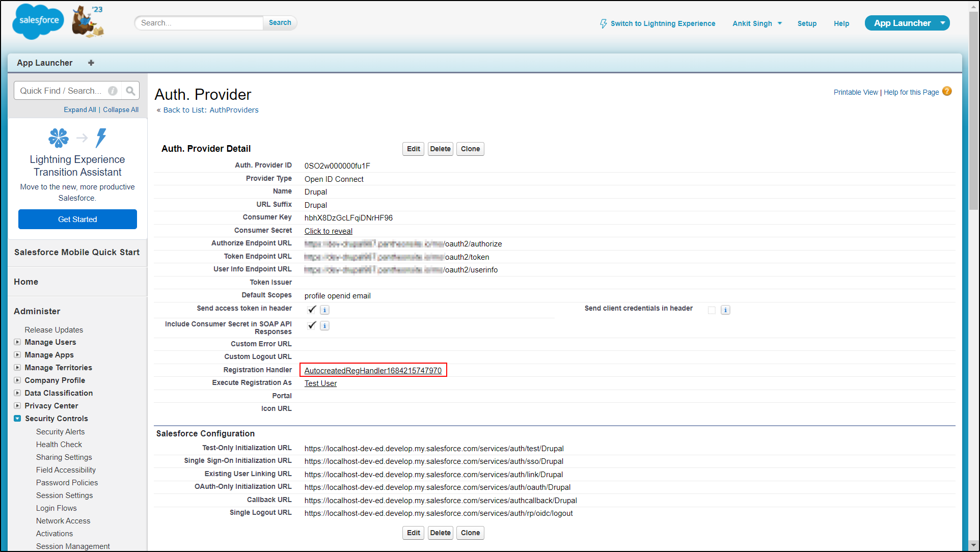The height and width of the screenshot is (552, 980).
Task: Open the Setup menu link
Action: click(x=807, y=23)
